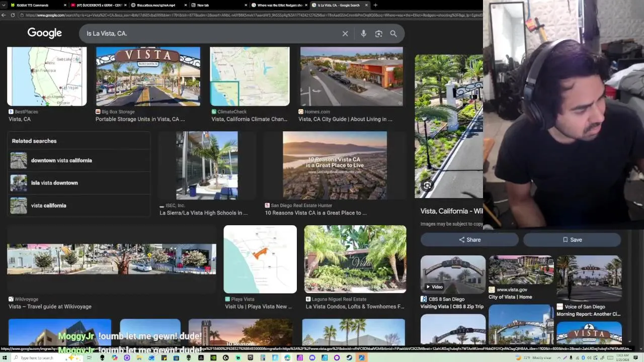Clear the Google search box text
This screenshot has height=362, width=644.
(345, 34)
